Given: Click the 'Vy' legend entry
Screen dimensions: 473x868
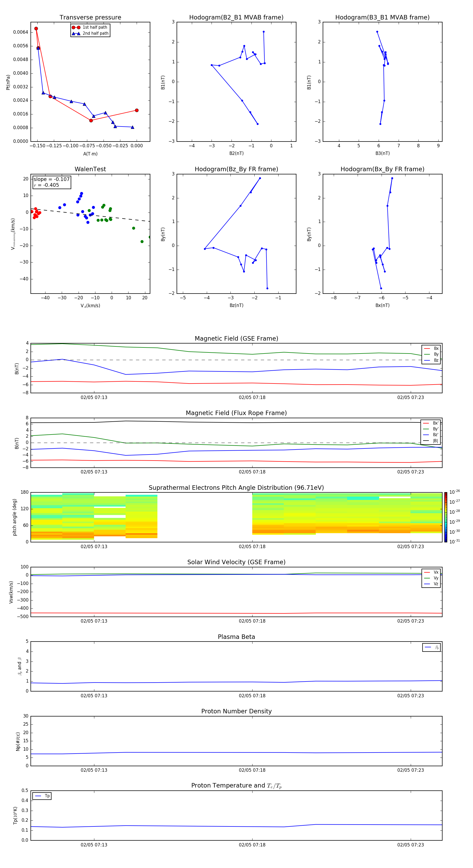Looking at the screenshot, I should click(431, 578).
